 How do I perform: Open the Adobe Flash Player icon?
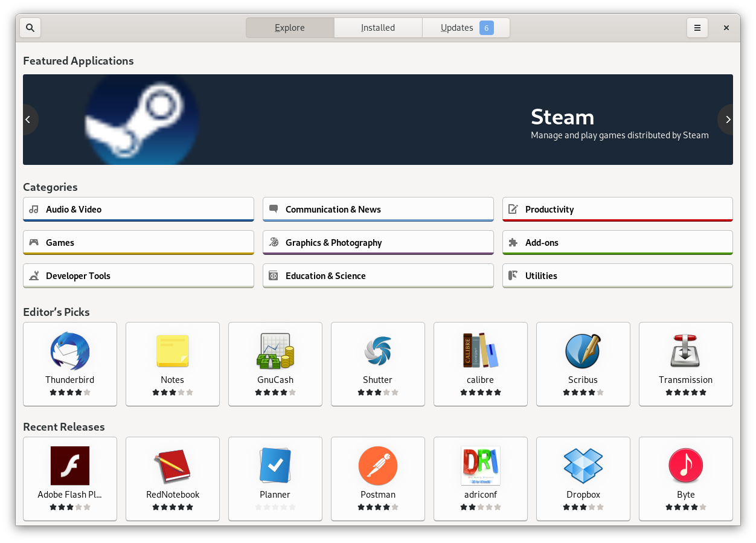[x=70, y=466]
